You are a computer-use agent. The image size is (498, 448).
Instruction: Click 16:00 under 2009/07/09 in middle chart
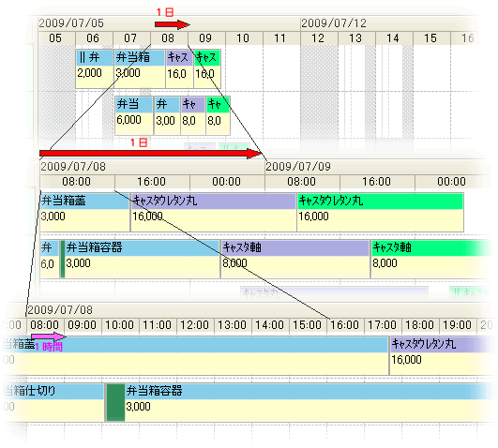(377, 182)
